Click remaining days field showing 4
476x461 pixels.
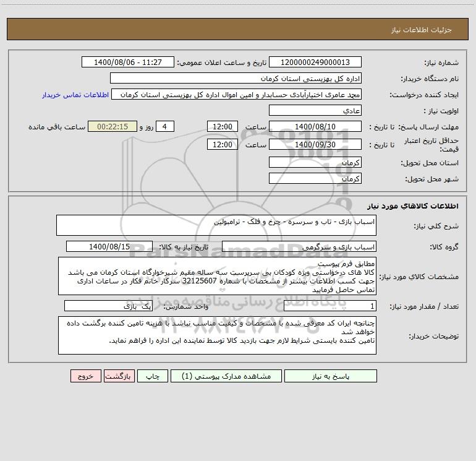[x=165, y=126]
